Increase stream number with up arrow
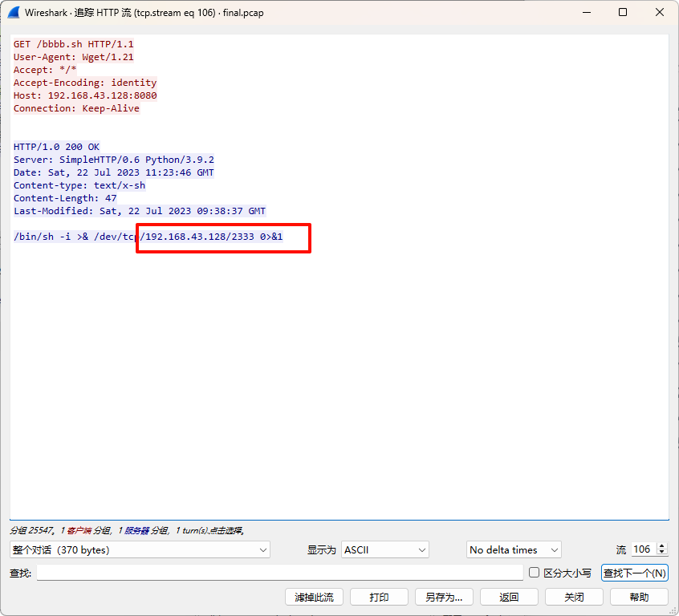 tap(661, 546)
